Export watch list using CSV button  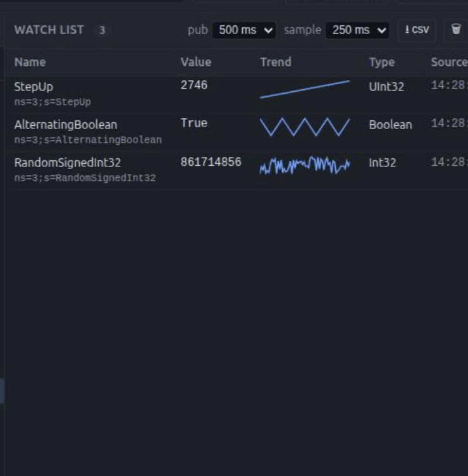[x=417, y=30]
